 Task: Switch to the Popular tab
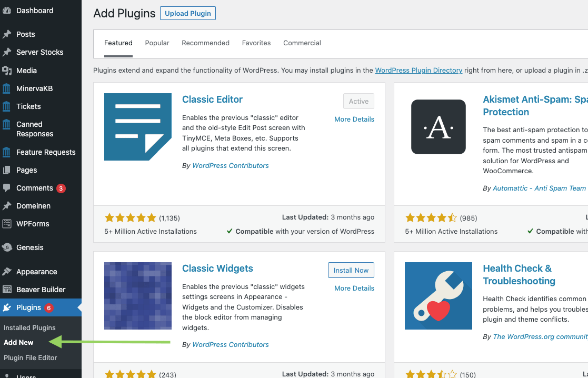click(157, 43)
